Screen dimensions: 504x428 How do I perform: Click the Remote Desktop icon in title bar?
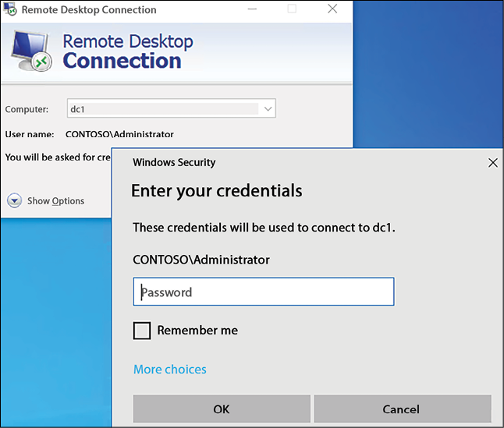(x=9, y=9)
